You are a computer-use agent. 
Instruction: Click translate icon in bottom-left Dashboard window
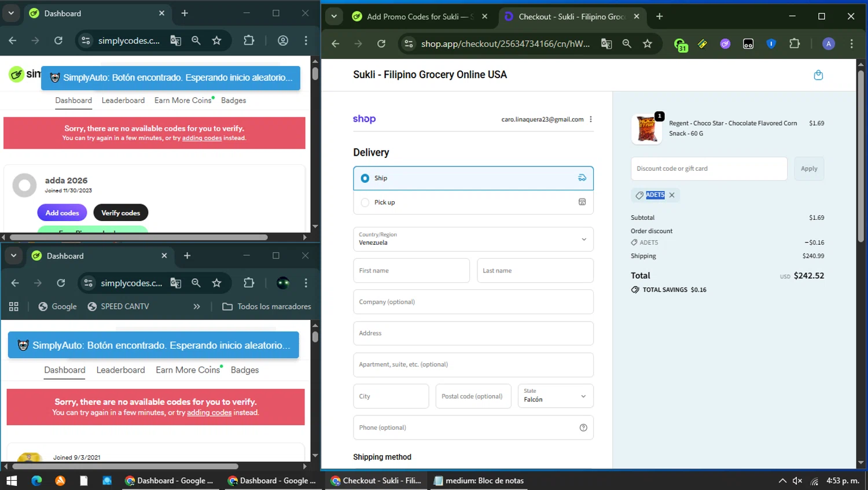(176, 283)
